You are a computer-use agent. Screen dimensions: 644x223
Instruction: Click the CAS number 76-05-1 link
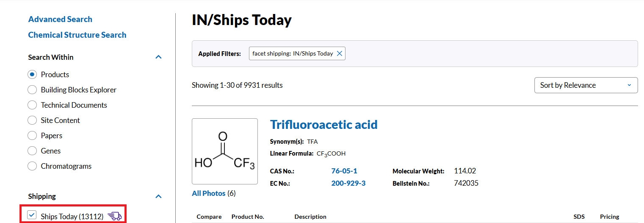pyautogui.click(x=344, y=171)
